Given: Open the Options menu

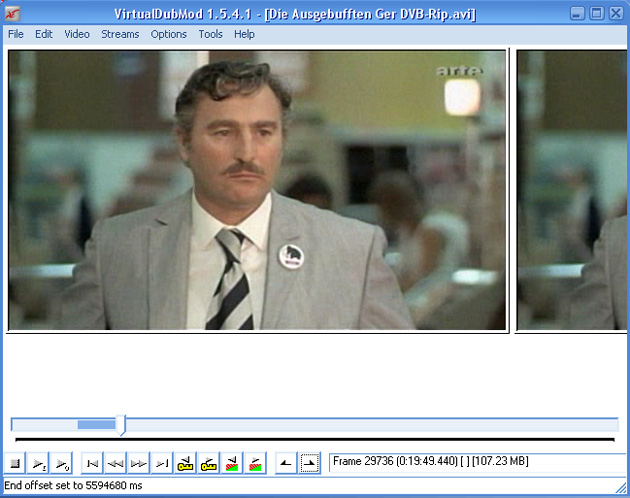Looking at the screenshot, I should click(x=168, y=34).
